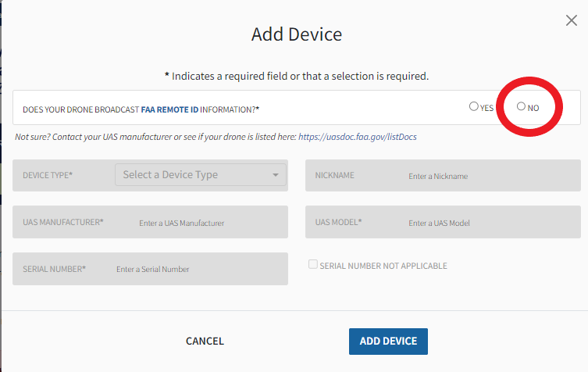Click the DEVICE TYPE* field label

48,175
